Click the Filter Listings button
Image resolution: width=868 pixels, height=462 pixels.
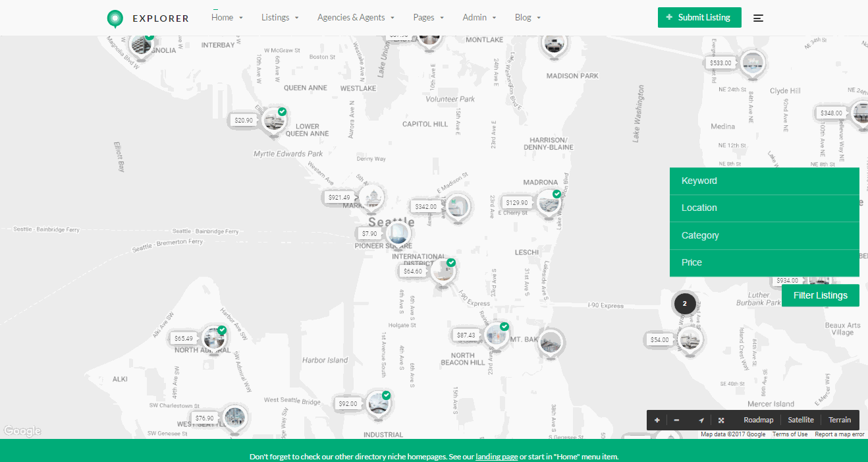pyautogui.click(x=821, y=295)
